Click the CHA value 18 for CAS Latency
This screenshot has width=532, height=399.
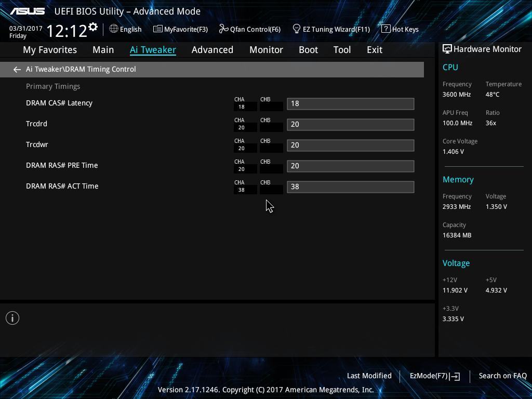[241, 107]
